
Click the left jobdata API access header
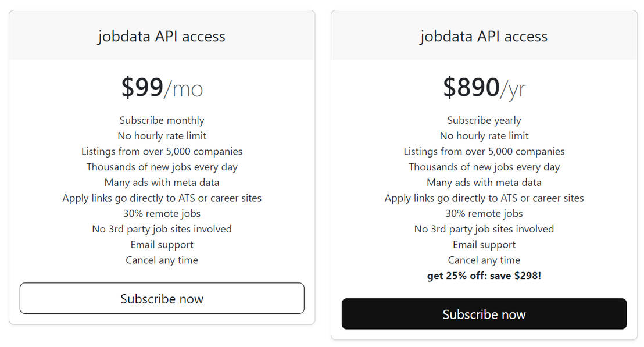coord(162,36)
